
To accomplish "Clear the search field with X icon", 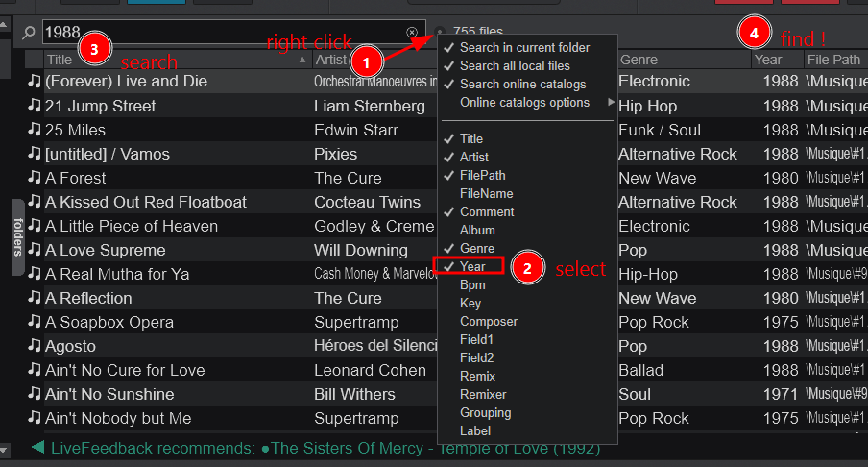I will [412, 33].
